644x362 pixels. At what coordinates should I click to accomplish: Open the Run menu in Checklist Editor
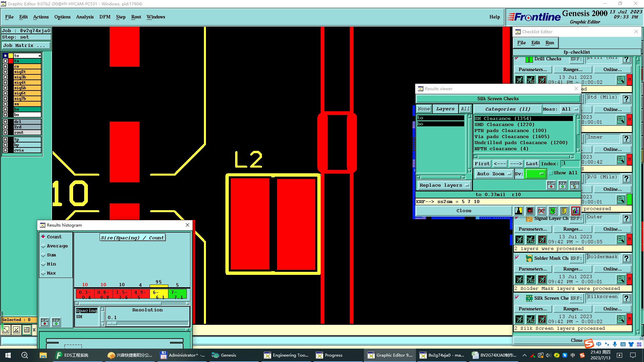550,43
